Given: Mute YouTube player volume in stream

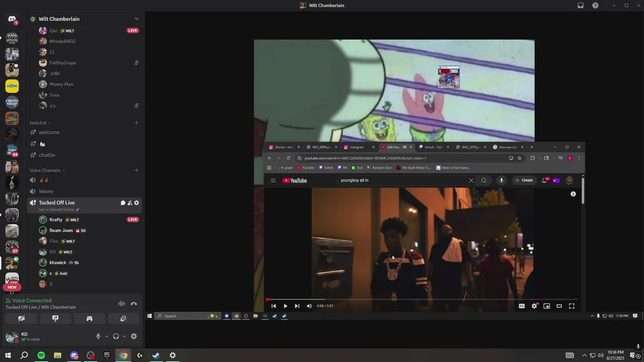Looking at the screenshot, I should (309, 306).
